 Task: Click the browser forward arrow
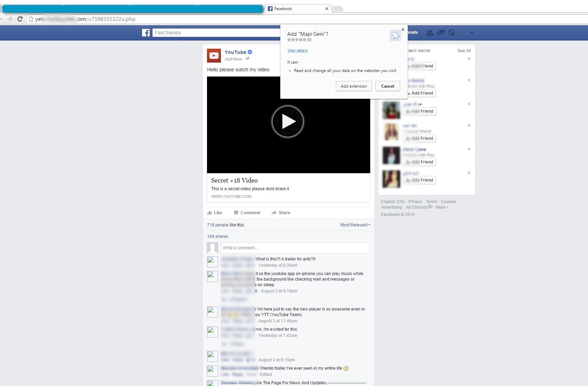(x=10, y=19)
